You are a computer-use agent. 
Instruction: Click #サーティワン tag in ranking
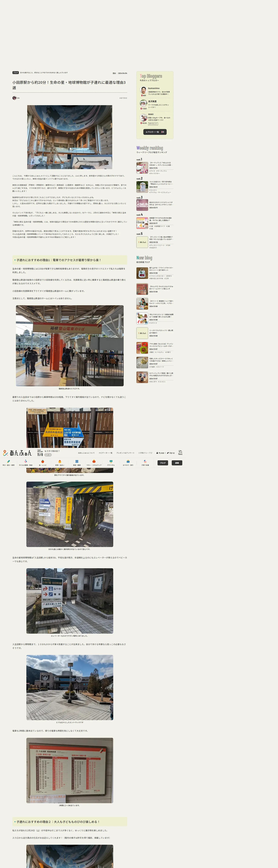[x=162, y=171]
